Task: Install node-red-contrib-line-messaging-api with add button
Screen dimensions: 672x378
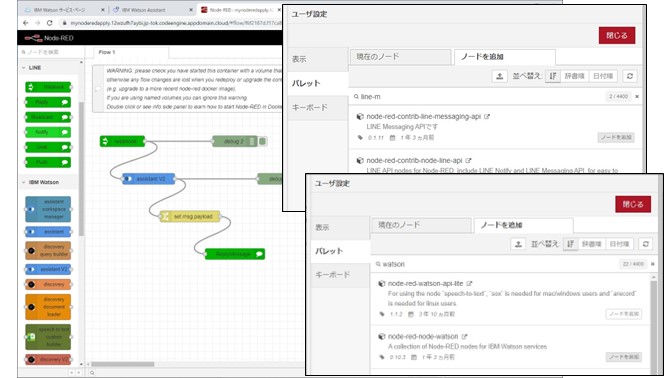Action: click(x=616, y=138)
